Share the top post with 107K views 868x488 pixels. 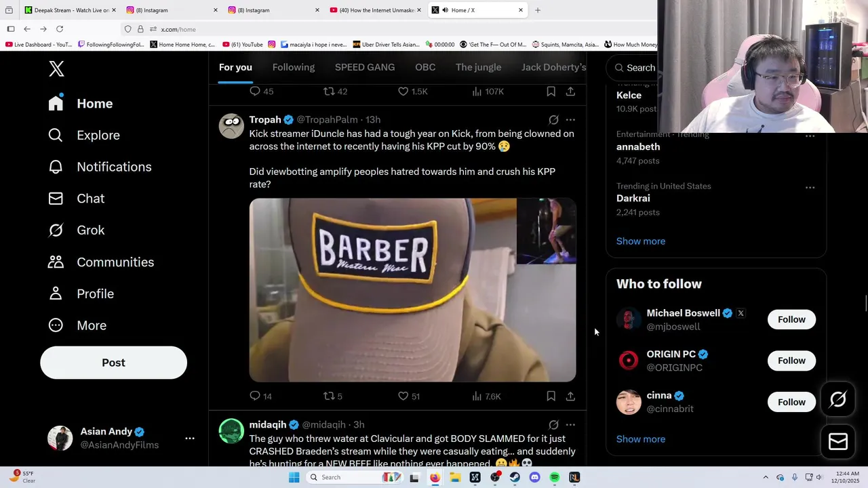click(570, 91)
